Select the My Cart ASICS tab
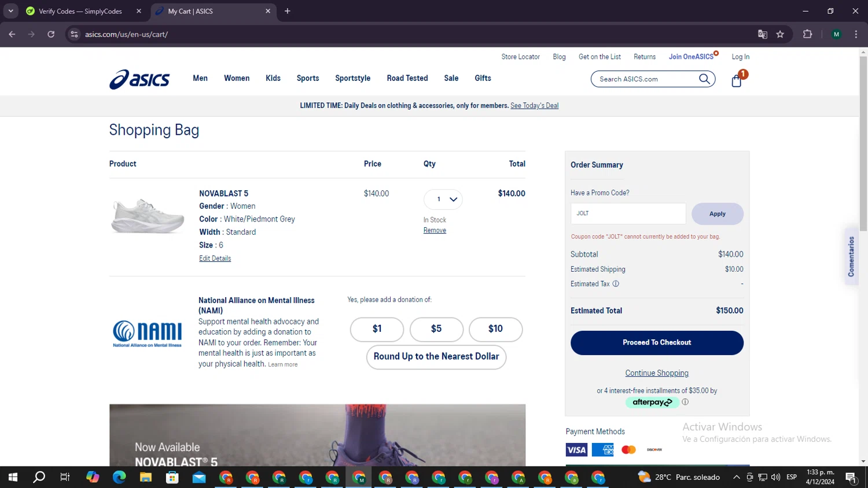Screen dimensions: 868x488 (214, 11)
